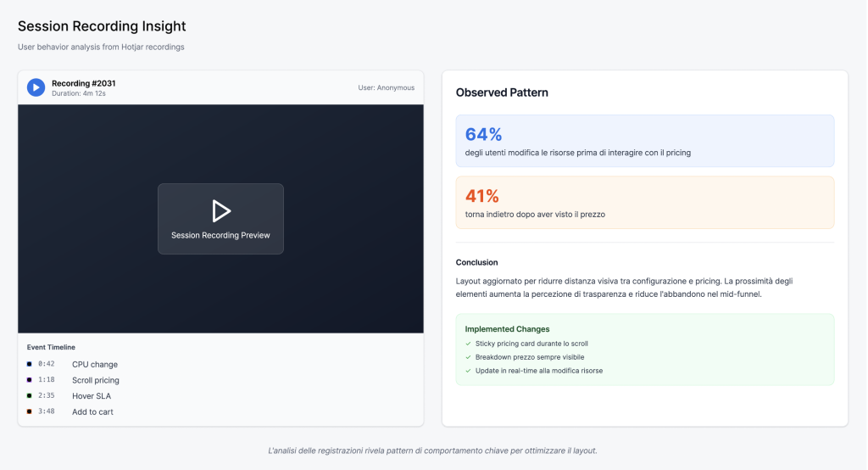Click the Conclusion paragraph about layout aggiornato

[625, 288]
